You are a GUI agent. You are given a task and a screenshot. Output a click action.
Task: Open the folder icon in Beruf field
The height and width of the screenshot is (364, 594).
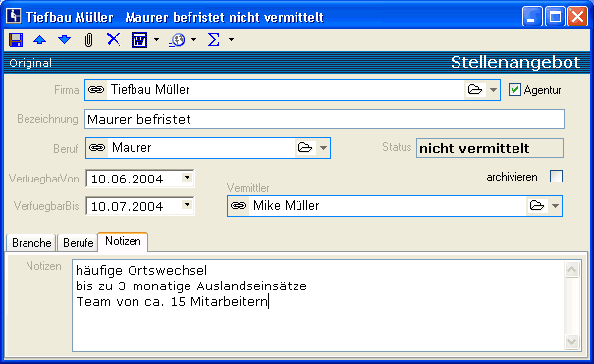[x=305, y=147]
